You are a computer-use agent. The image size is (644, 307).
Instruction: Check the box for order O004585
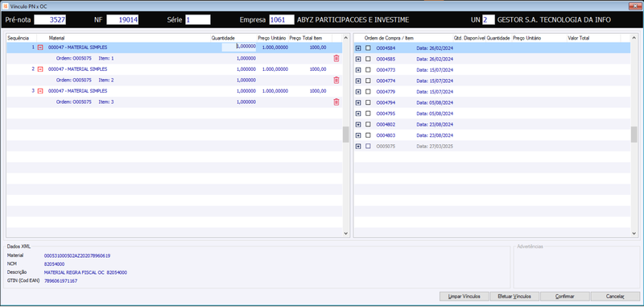pyautogui.click(x=368, y=59)
